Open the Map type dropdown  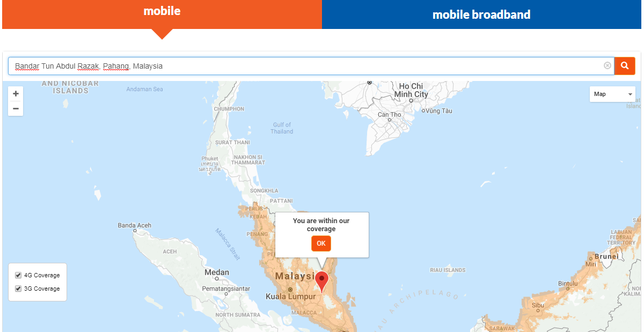(x=612, y=94)
